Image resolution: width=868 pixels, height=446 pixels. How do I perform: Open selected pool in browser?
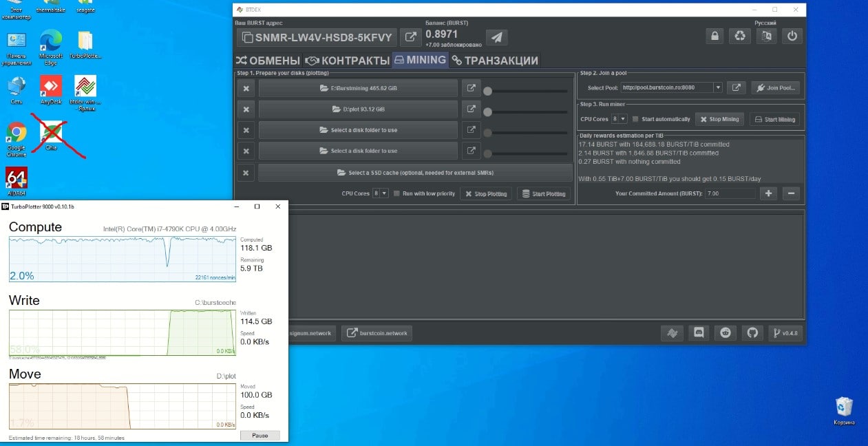click(737, 87)
